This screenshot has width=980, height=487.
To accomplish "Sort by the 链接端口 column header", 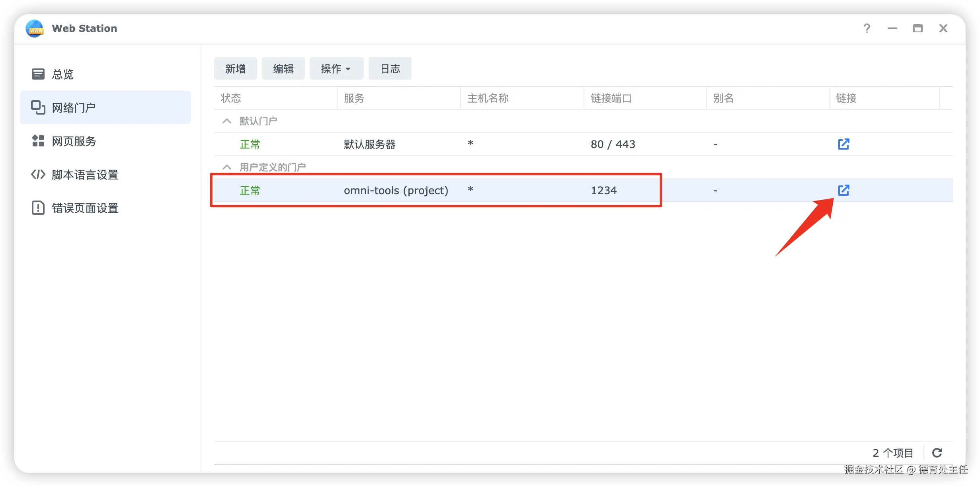I will click(x=611, y=98).
